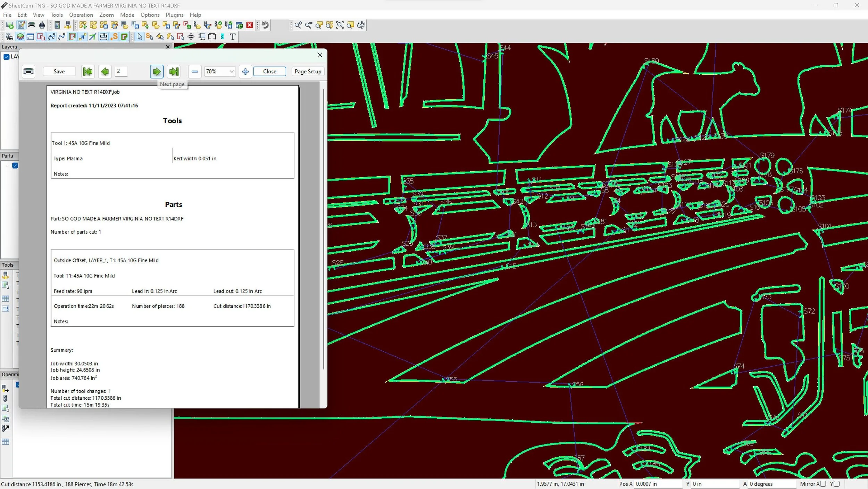Click the zoom in magnifier icon
Viewport: 868px width, 489px height.
coord(298,25)
